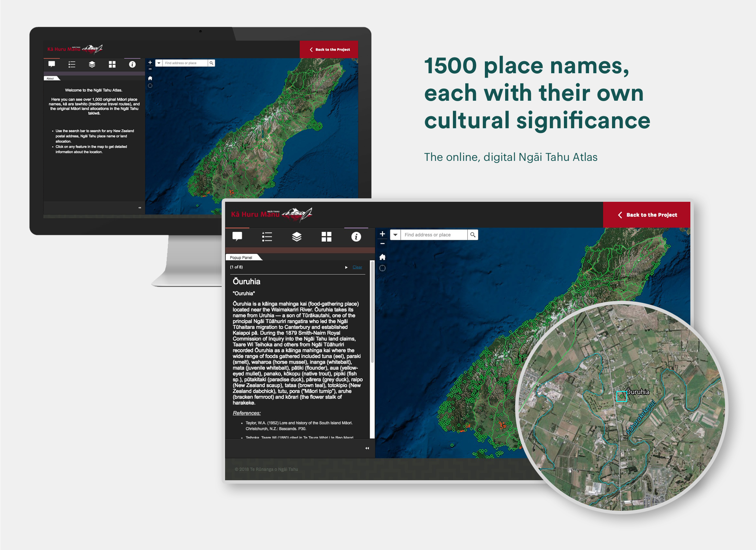Click the magnifying glass to search
The image size is (756, 550).
[x=473, y=234]
